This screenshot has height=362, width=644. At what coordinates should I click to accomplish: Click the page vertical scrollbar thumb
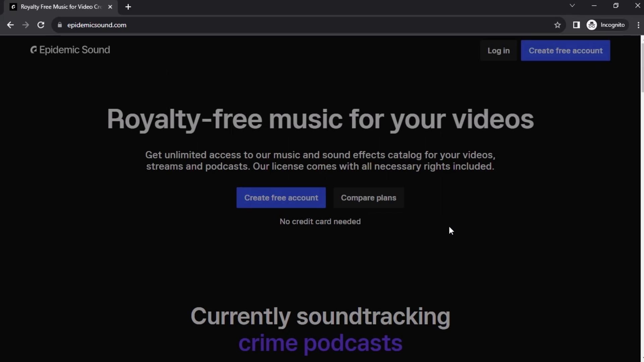[642, 67]
